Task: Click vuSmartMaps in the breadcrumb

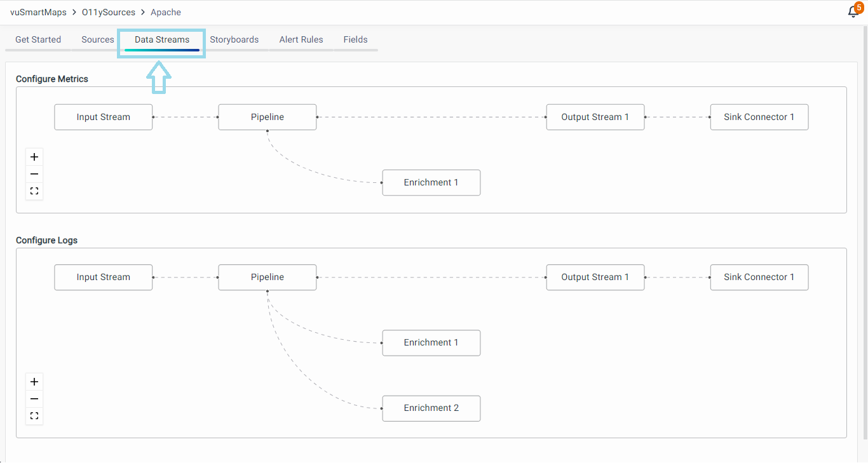Action: pyautogui.click(x=38, y=12)
